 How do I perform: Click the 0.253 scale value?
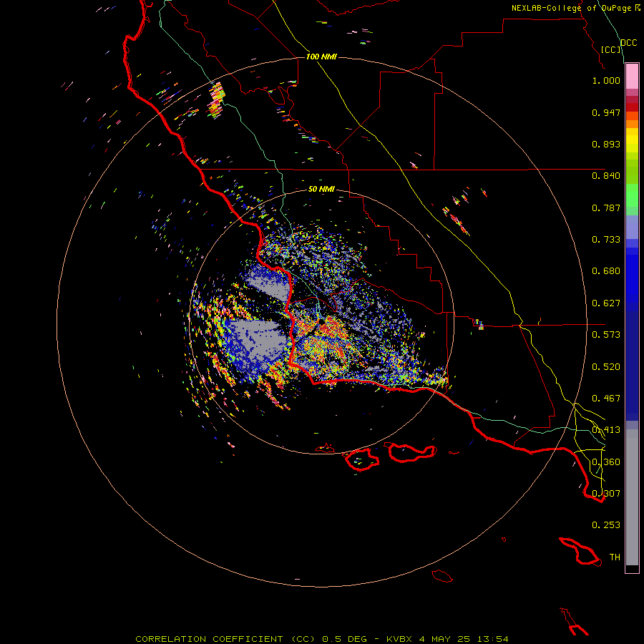coord(606,525)
